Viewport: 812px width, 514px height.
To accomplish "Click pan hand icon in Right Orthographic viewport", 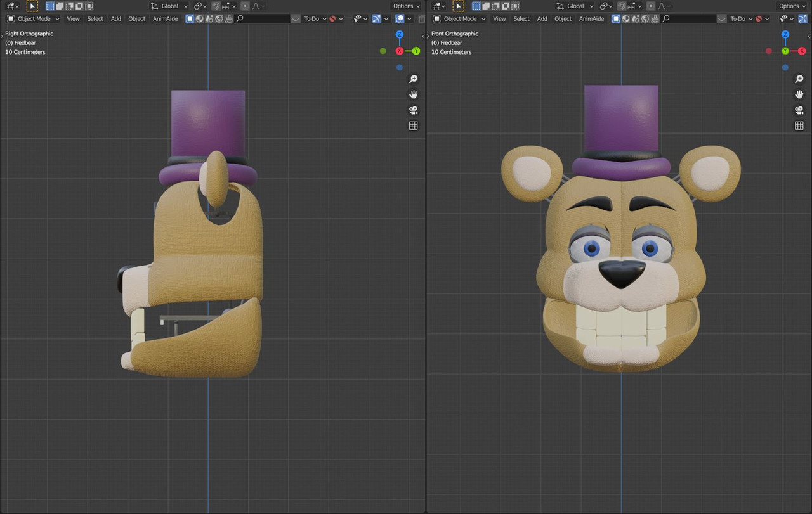I will (414, 94).
